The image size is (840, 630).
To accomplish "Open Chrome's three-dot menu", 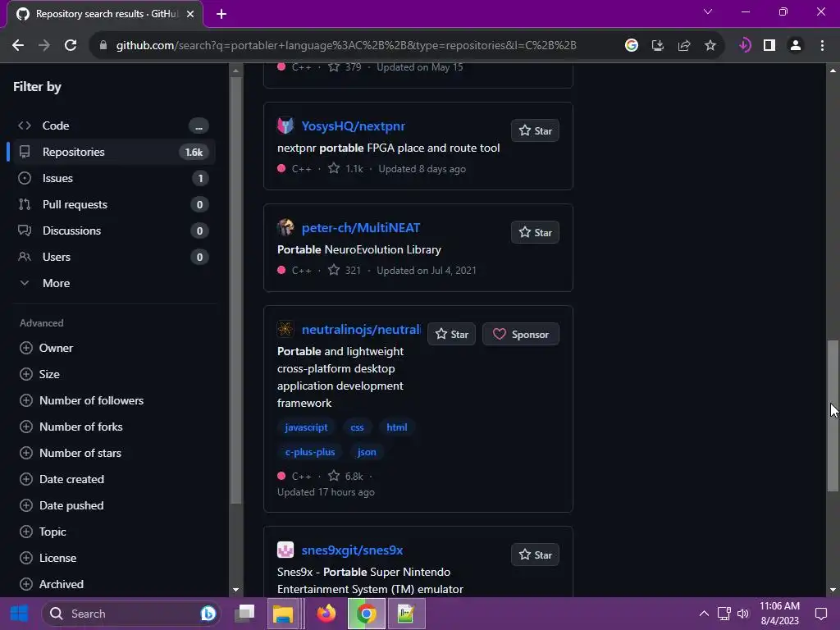I will point(822,46).
